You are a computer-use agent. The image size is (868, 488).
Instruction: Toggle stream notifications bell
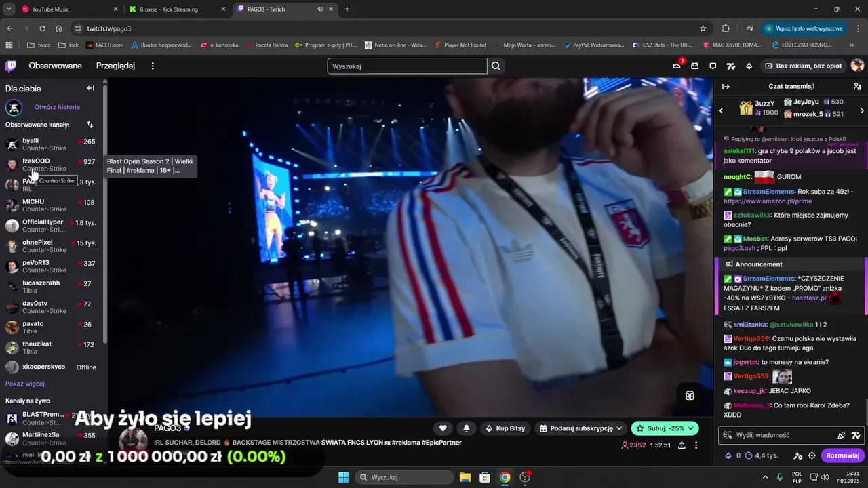pyautogui.click(x=467, y=428)
